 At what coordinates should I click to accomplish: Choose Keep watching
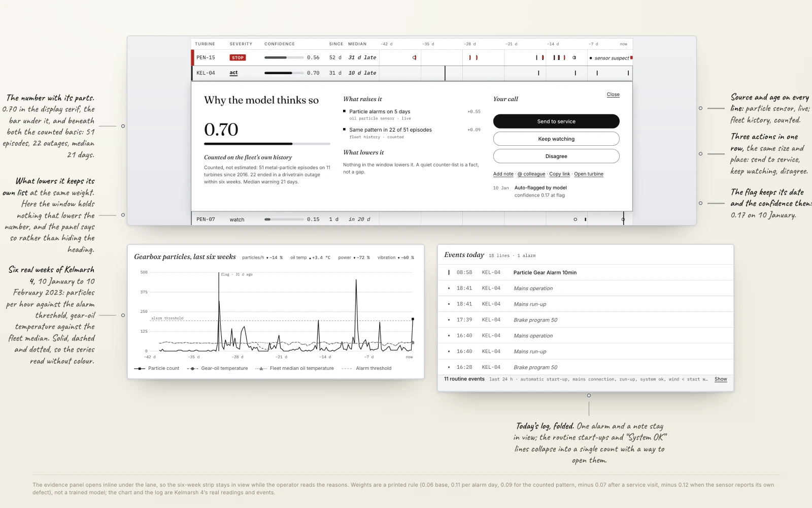(556, 139)
